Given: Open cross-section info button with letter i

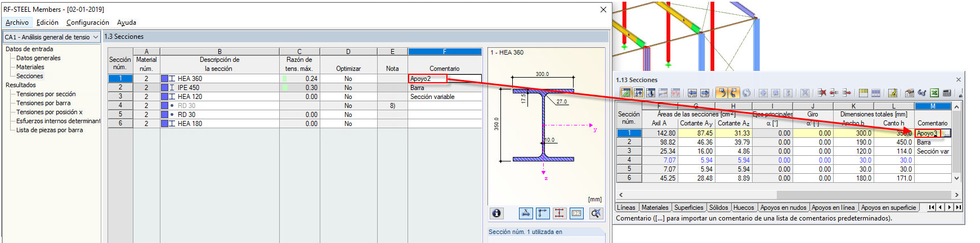Looking at the screenshot, I should pyautogui.click(x=496, y=213).
